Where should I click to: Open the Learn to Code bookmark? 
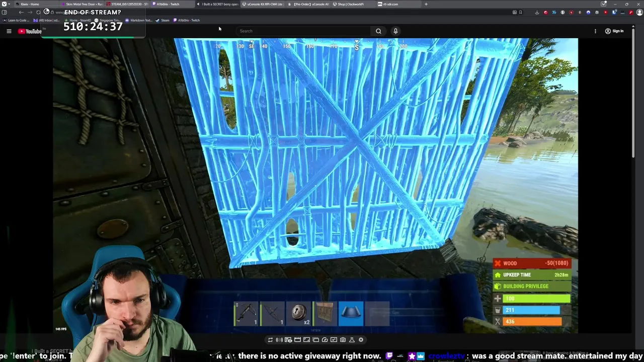[16, 20]
